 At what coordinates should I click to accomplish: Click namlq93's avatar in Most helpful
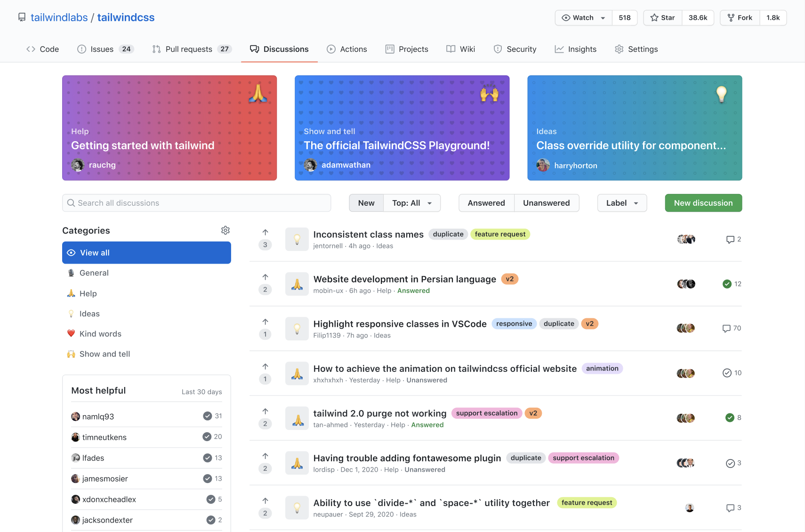[75, 417]
